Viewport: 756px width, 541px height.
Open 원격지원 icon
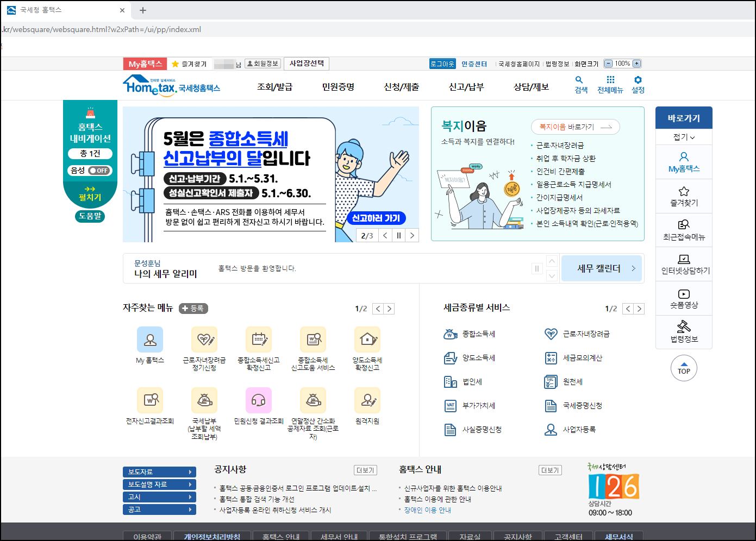(x=367, y=400)
